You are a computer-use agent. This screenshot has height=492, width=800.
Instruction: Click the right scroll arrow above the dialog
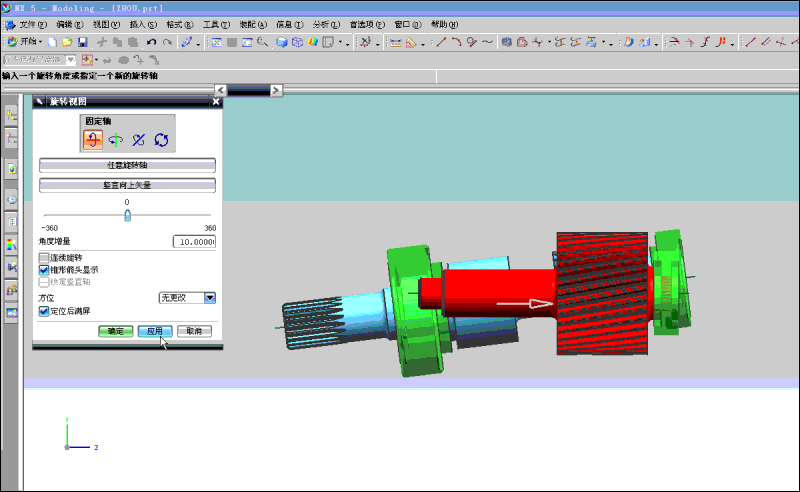coord(276,90)
